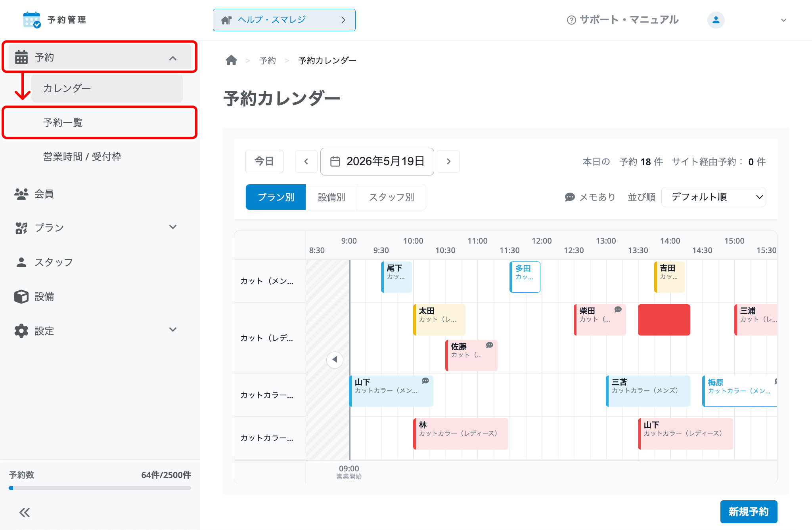Click the 会員 members icon in the sidebar
Viewport: 812px width, 530px height.
(21, 194)
